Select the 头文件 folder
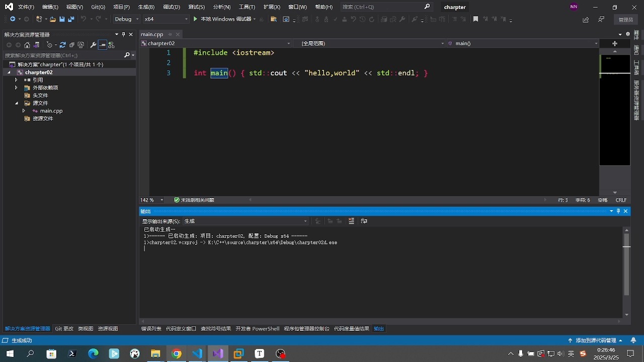644x362 pixels. [x=40, y=96]
